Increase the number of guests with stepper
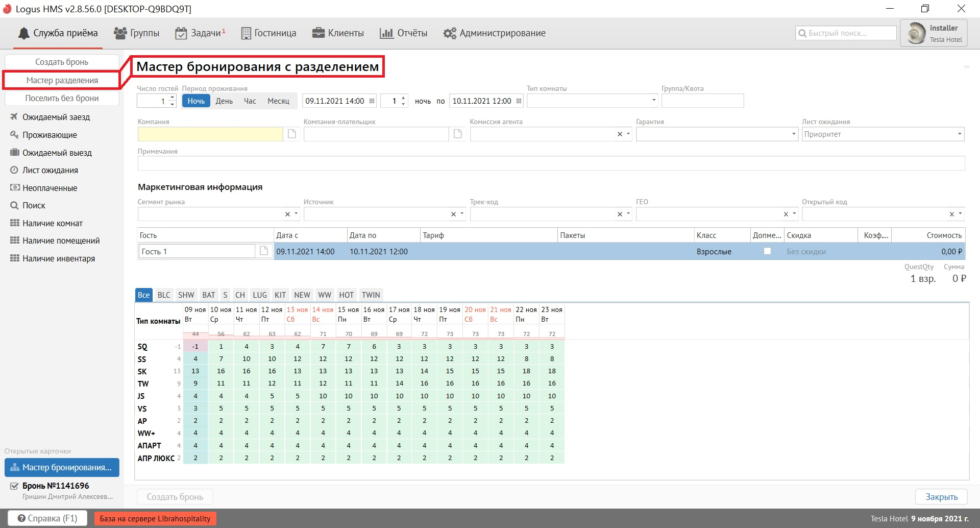This screenshot has height=528, width=980. click(173, 98)
